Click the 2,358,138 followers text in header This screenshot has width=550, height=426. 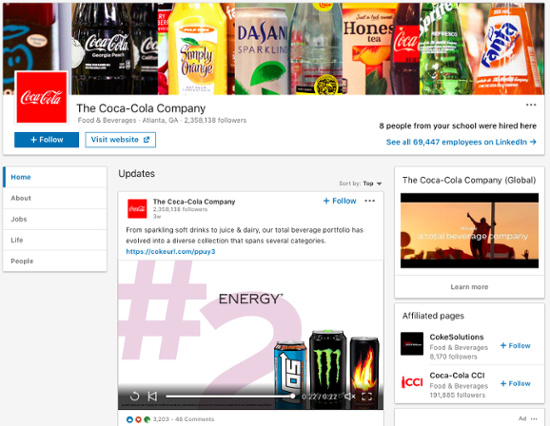pos(215,120)
